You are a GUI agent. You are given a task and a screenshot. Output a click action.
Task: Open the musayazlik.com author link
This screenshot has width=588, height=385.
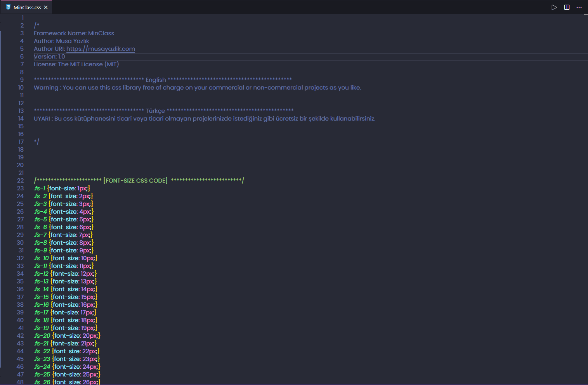[101, 49]
